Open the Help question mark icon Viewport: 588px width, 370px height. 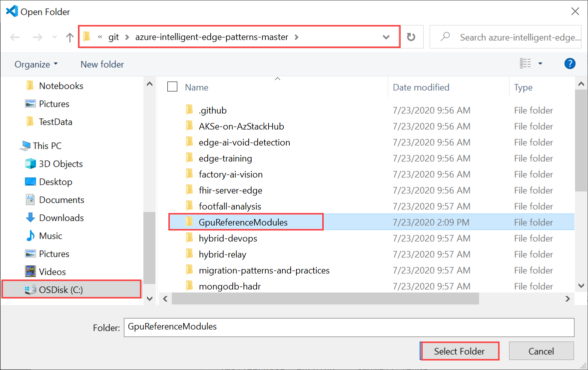(x=570, y=63)
